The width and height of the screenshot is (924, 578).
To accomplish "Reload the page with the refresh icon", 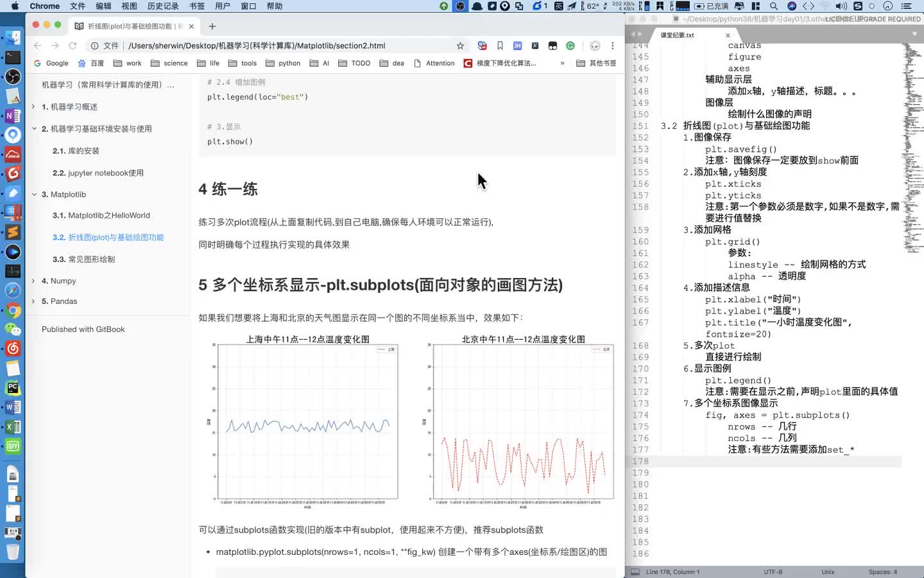I will point(73,46).
